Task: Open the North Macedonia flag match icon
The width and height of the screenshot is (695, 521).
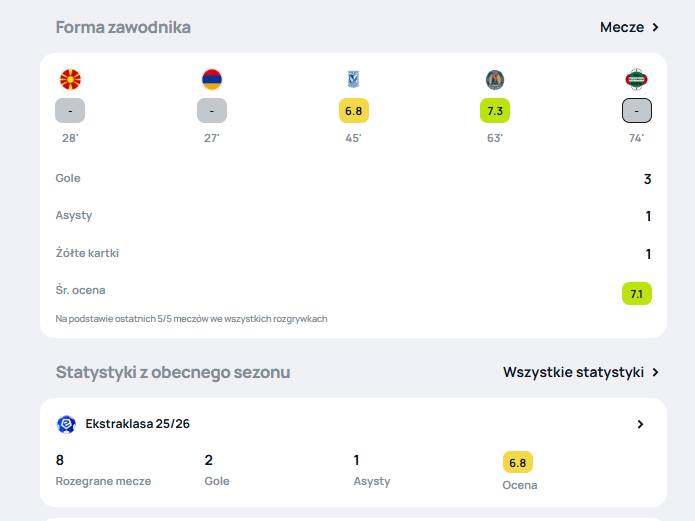Action: point(70,80)
